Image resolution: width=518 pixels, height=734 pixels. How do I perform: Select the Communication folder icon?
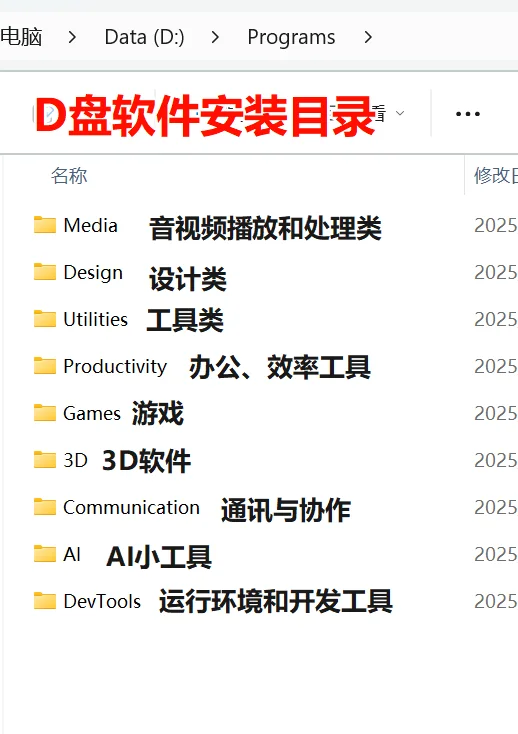point(45,507)
